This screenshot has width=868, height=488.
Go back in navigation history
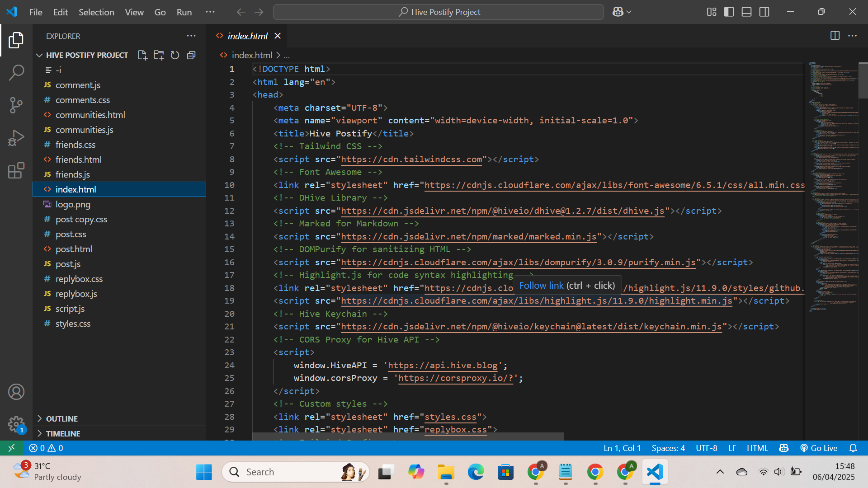coord(241,12)
